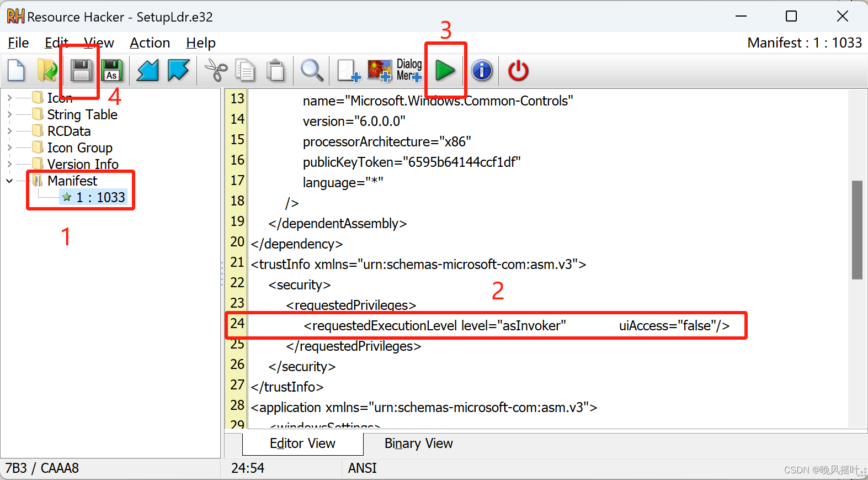Image resolution: width=868 pixels, height=480 pixels.
Task: Click the Paste clipboard icon
Action: [x=275, y=71]
